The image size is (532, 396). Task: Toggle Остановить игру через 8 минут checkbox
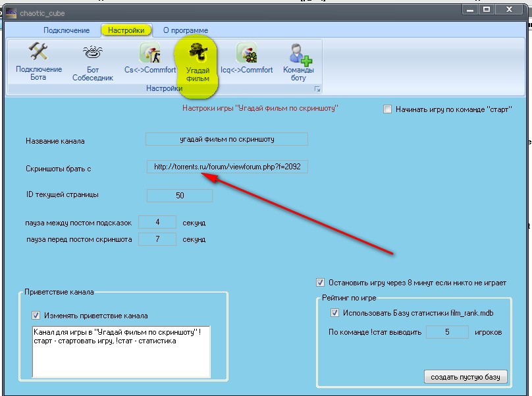321,282
